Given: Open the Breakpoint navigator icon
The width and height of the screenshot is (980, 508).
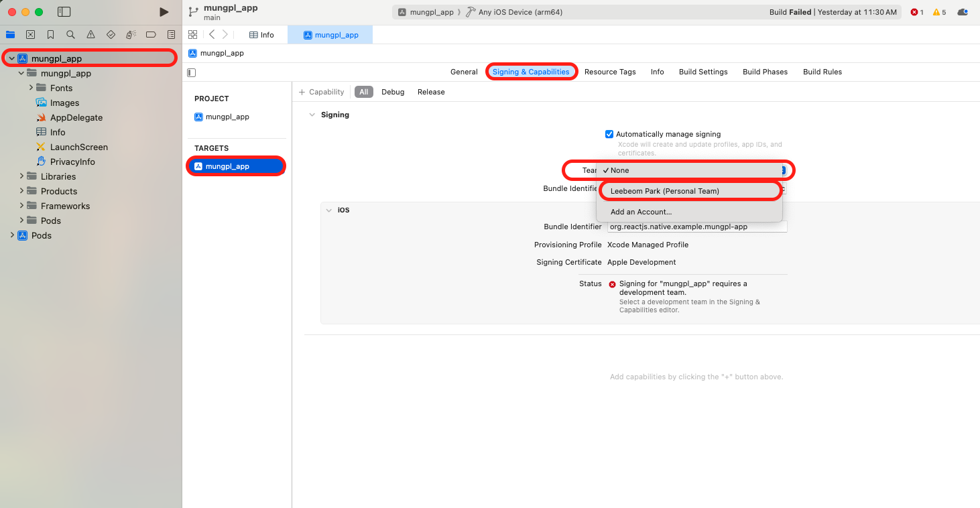Looking at the screenshot, I should coord(151,34).
